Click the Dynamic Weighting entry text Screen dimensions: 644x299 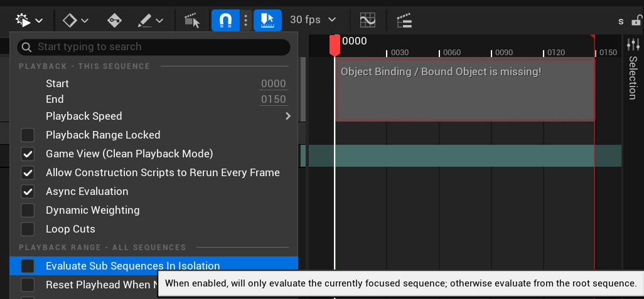click(x=93, y=211)
